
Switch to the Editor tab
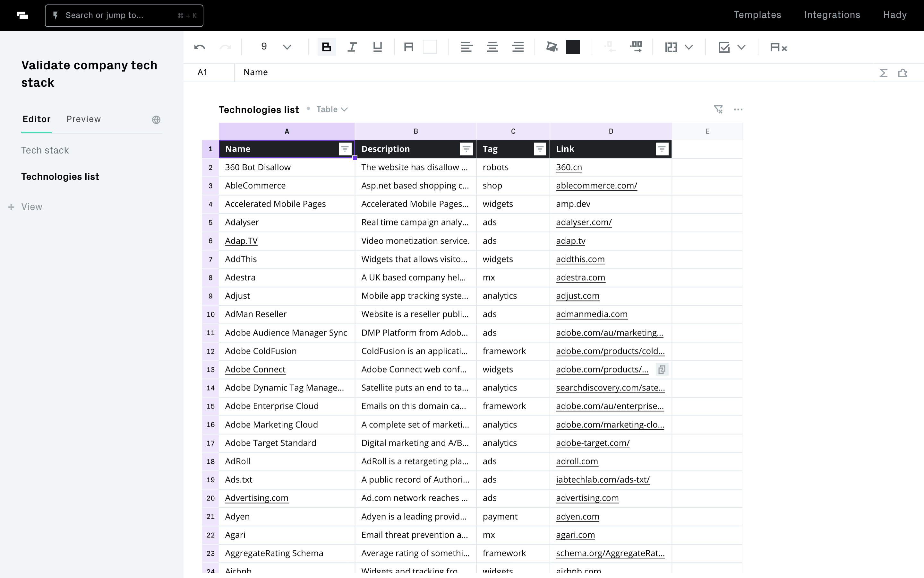point(36,119)
